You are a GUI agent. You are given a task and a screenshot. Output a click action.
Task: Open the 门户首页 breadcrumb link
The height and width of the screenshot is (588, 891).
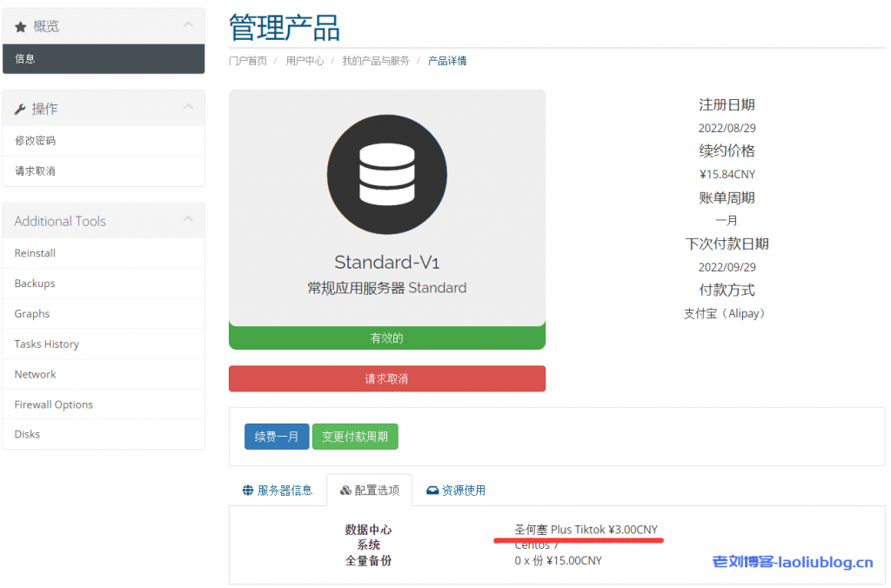pos(248,60)
